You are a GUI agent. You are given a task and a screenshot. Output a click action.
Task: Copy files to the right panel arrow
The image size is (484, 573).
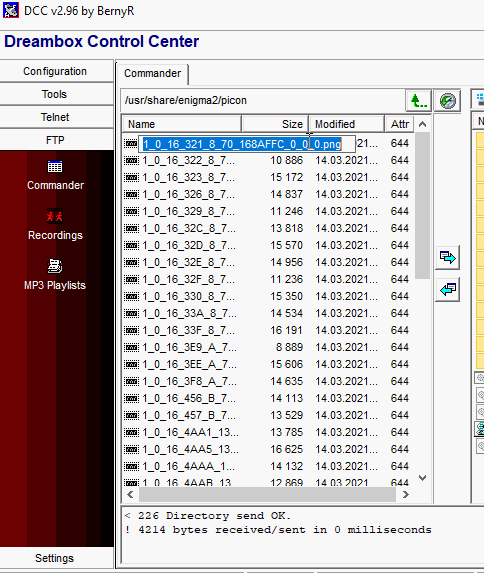pyautogui.click(x=447, y=257)
